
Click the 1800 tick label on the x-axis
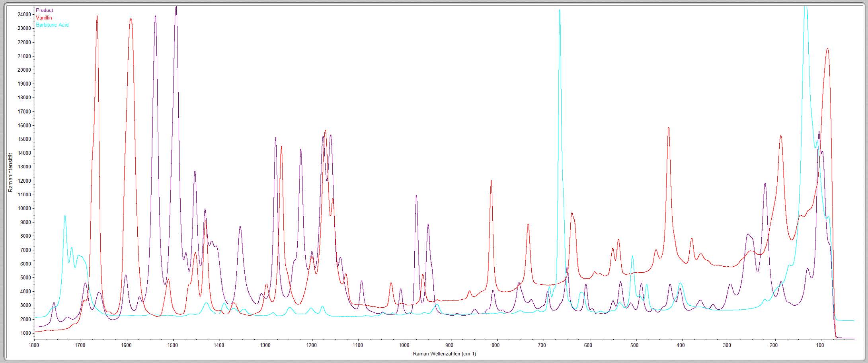pyautogui.click(x=34, y=345)
